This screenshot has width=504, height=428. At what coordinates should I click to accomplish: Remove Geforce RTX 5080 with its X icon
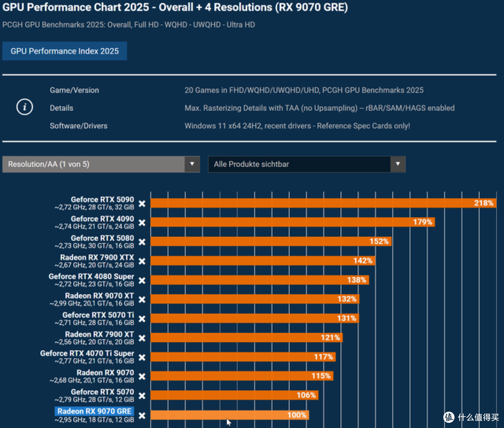142,242
